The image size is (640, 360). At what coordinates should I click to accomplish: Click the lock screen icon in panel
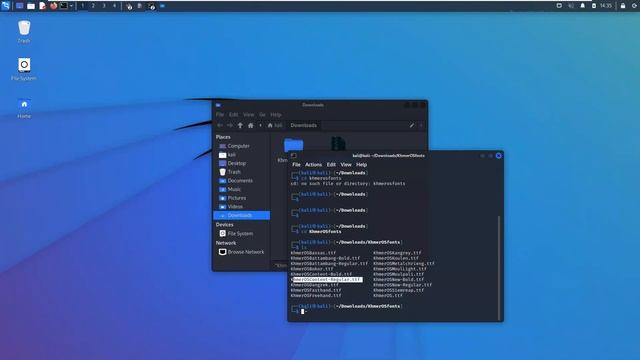coord(623,6)
